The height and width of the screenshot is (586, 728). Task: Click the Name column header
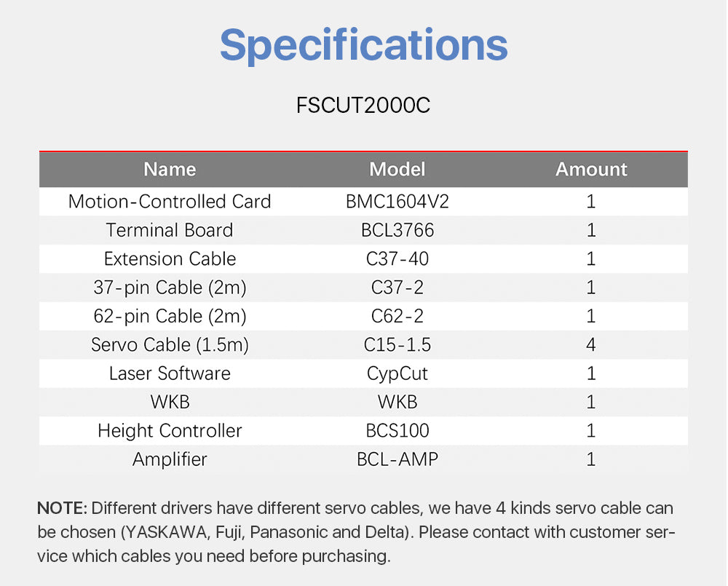pos(170,170)
